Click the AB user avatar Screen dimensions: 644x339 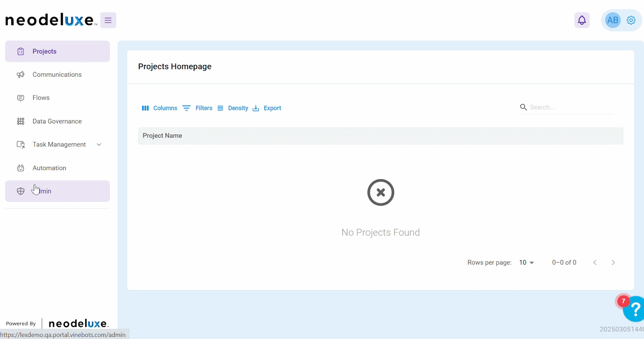click(x=613, y=20)
